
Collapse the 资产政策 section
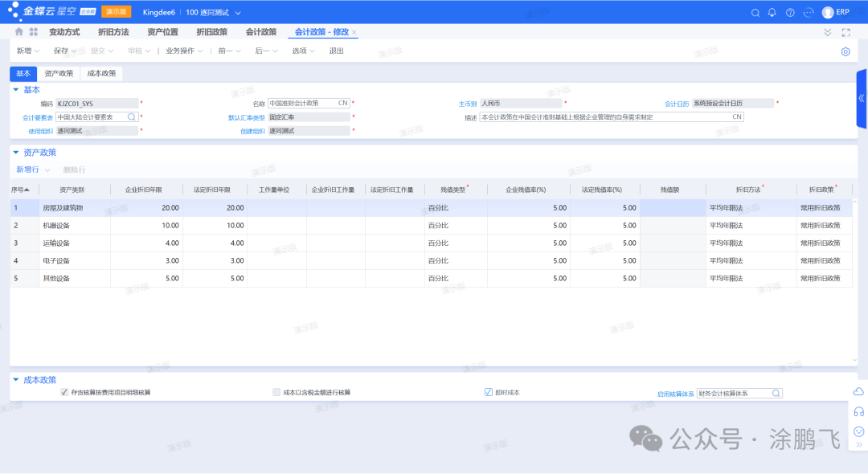[x=15, y=152]
